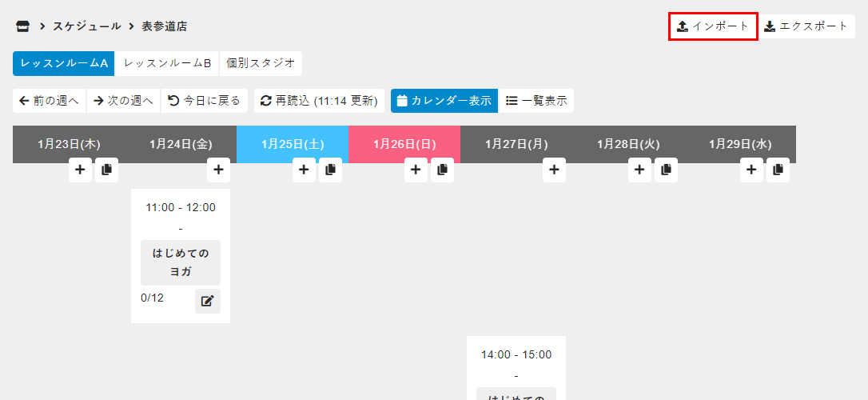This screenshot has width=868, height=400.
Task: Switch to カレンダー表示 view
Action: [444, 101]
